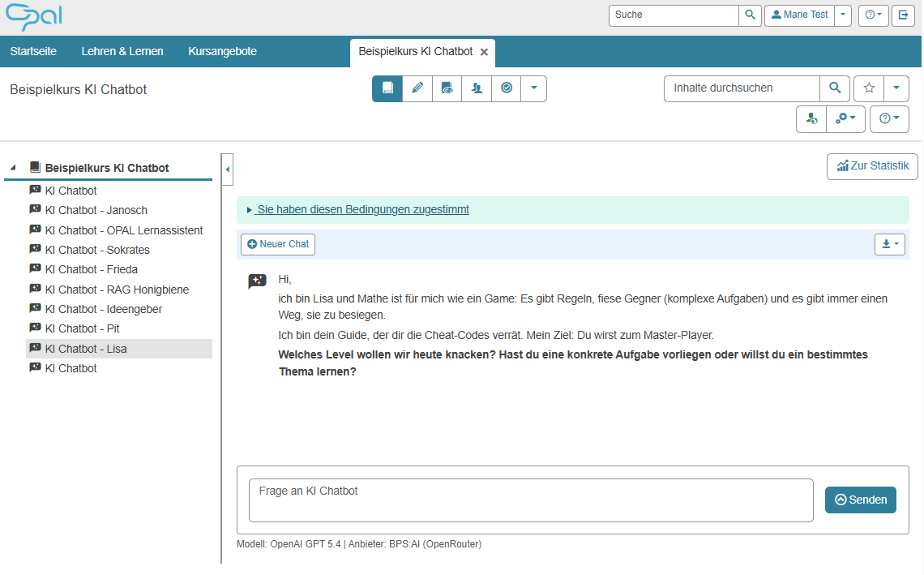Screen dimensions: 924x575
Task: Click the chatbot icon beside Janosch
Action: 36,209
